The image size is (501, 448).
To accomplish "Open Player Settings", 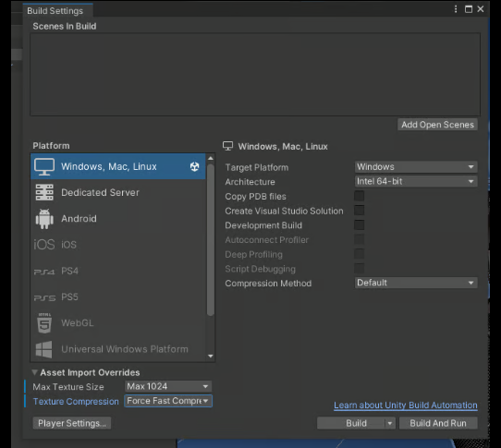I will pos(72,423).
